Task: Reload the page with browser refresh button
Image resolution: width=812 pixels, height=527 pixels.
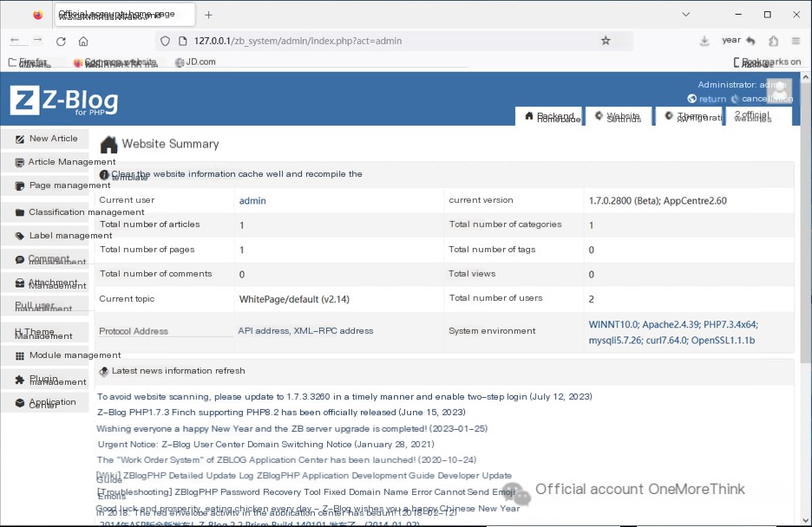Action: [61, 42]
